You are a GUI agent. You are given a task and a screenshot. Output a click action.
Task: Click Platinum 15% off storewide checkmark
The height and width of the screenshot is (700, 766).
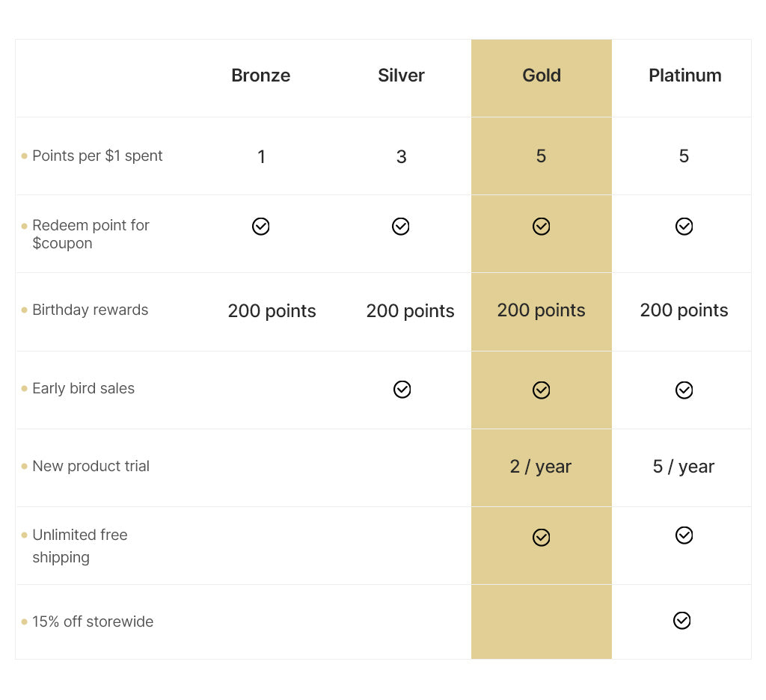point(681,621)
